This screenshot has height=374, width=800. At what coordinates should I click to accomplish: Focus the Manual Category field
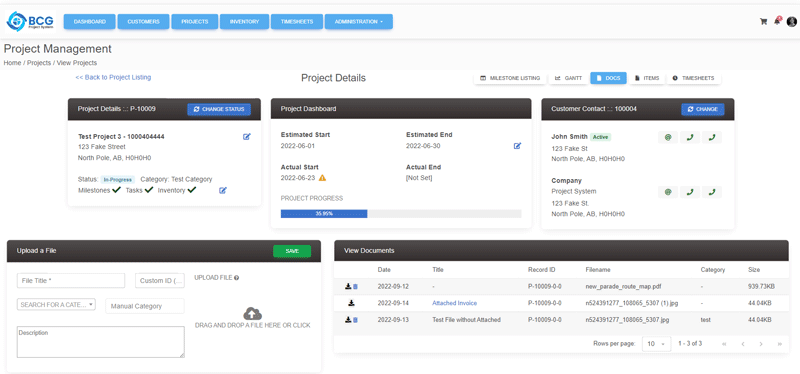[x=145, y=306]
